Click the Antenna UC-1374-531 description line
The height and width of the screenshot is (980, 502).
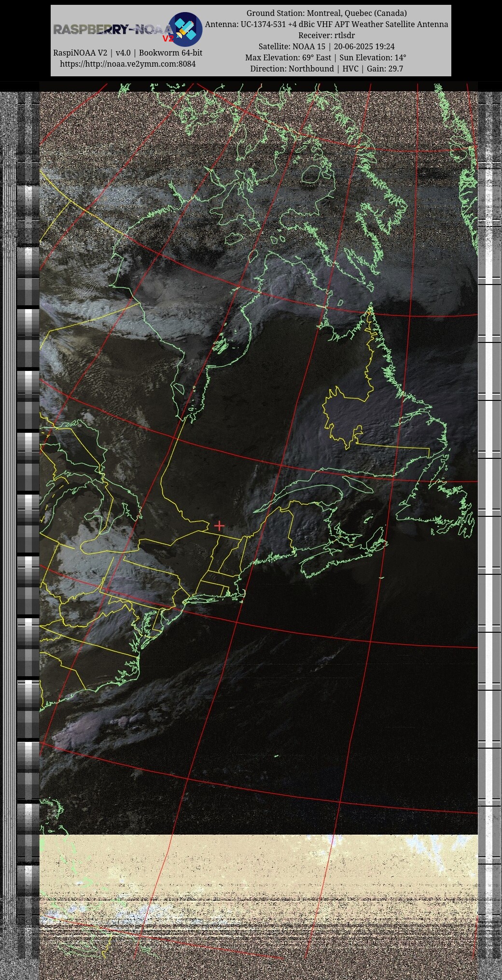point(327,24)
